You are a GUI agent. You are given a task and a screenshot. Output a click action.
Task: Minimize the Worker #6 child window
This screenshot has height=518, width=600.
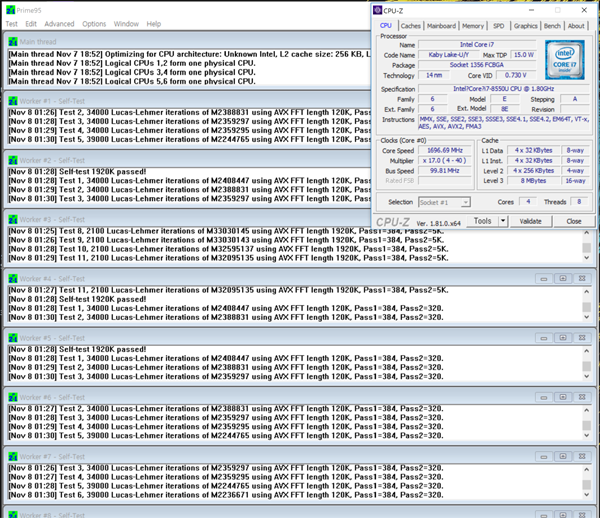(x=543, y=397)
